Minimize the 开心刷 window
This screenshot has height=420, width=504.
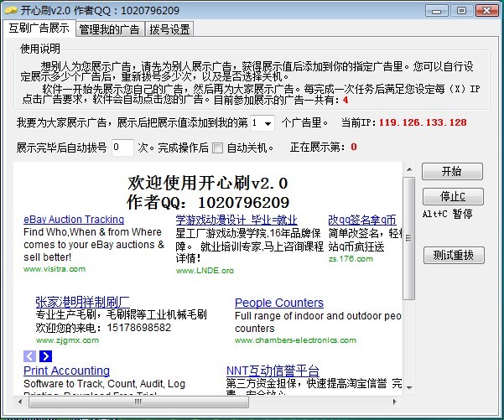[436, 11]
